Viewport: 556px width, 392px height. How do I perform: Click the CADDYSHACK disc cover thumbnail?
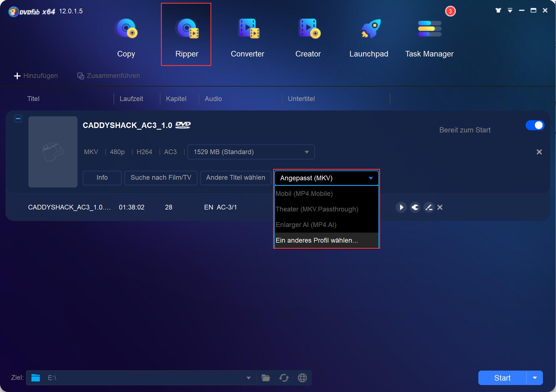point(53,152)
